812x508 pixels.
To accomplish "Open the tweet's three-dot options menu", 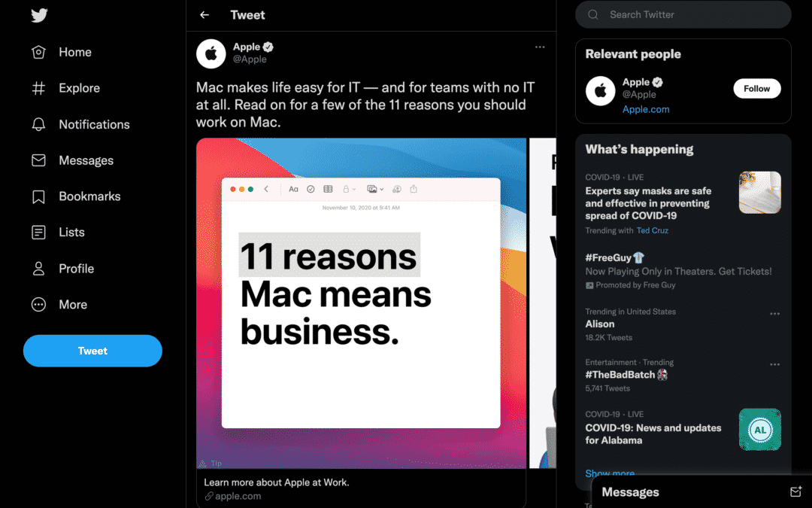I will coord(540,47).
